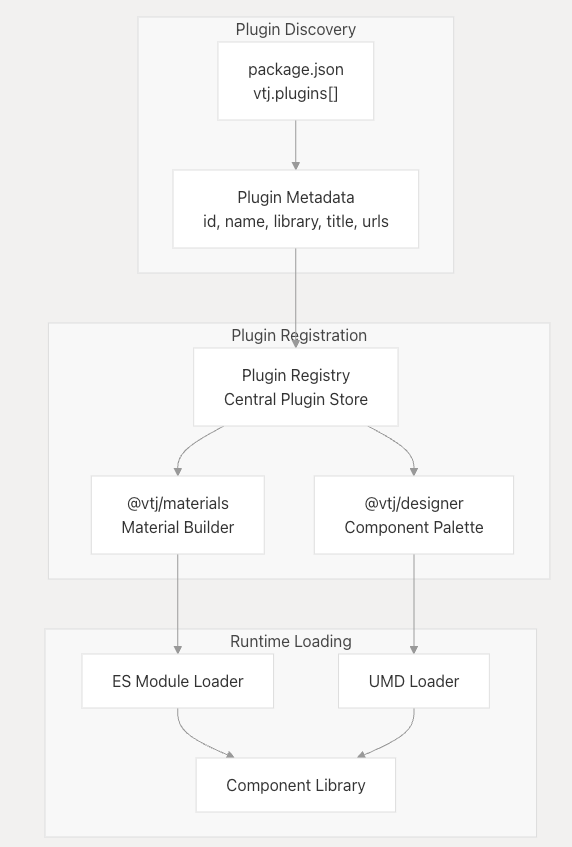572x847 pixels.
Task: Select the @vtj/designer Component Palette node
Action: (414, 515)
